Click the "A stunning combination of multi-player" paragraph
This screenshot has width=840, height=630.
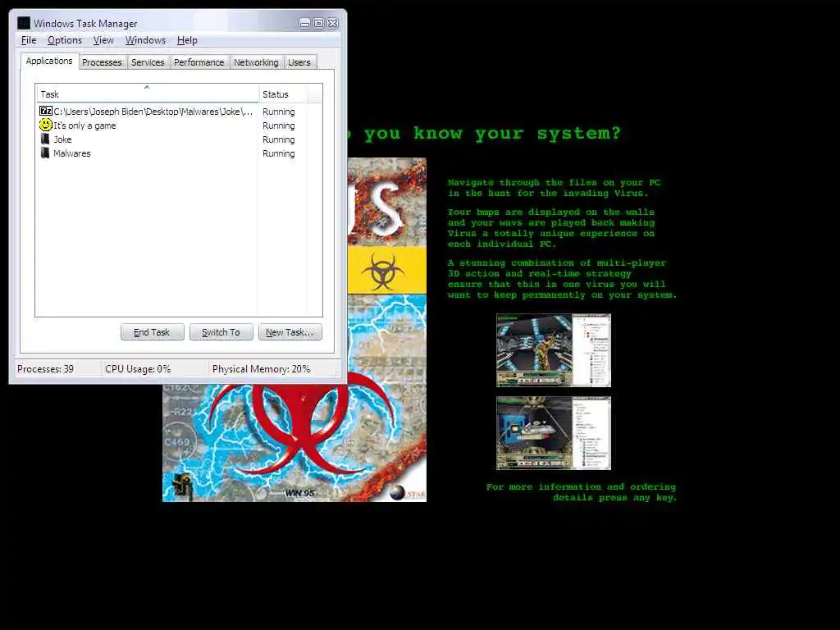[562, 279]
